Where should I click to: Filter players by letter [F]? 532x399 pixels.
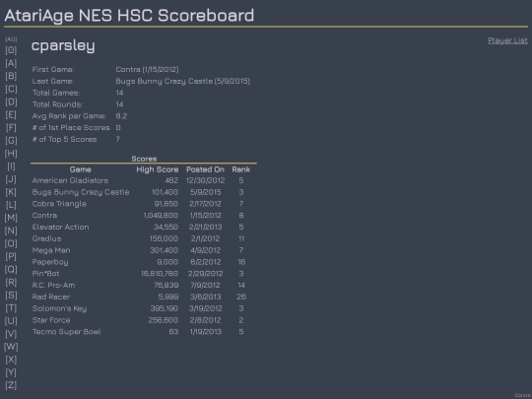point(11,127)
